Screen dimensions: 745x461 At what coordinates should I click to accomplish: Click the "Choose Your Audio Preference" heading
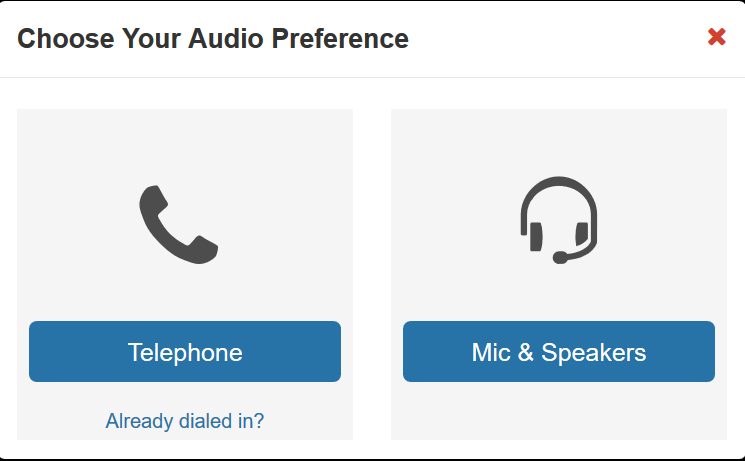click(213, 38)
